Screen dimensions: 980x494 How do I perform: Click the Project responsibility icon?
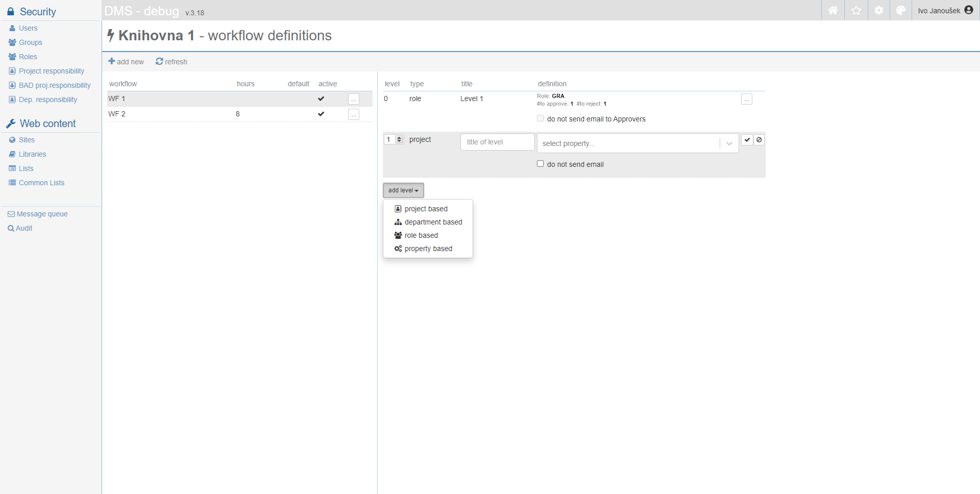[12, 71]
